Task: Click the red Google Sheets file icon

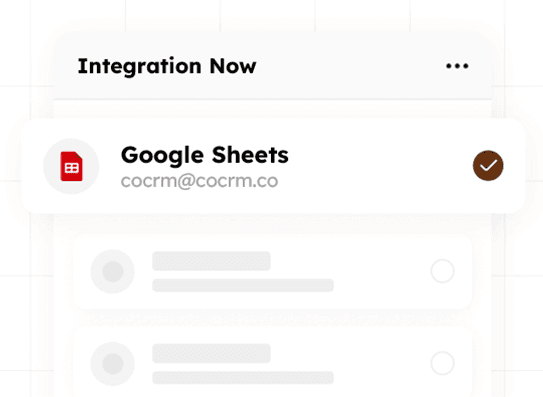Action: (72, 166)
